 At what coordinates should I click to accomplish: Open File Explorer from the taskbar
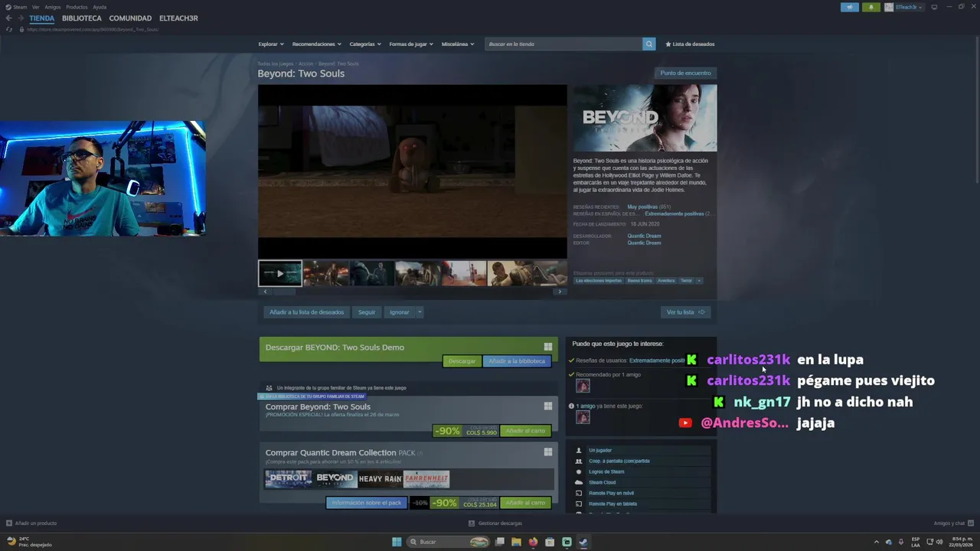pos(516,542)
